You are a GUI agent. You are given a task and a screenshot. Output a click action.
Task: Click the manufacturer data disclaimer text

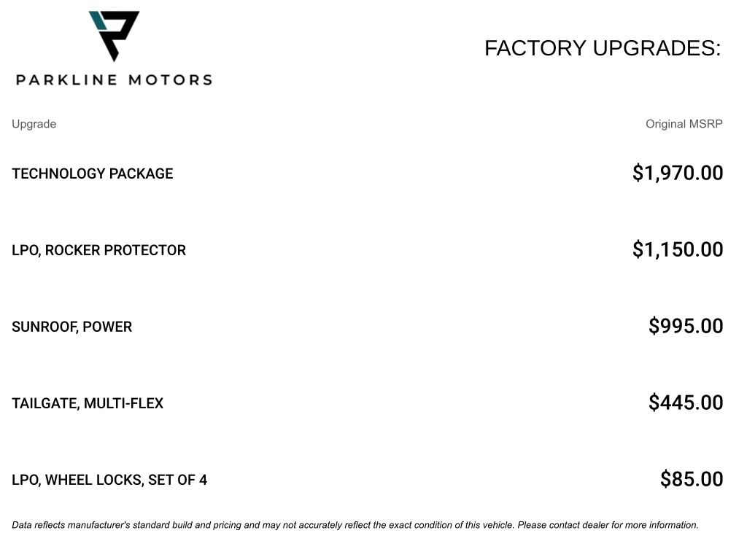click(355, 525)
